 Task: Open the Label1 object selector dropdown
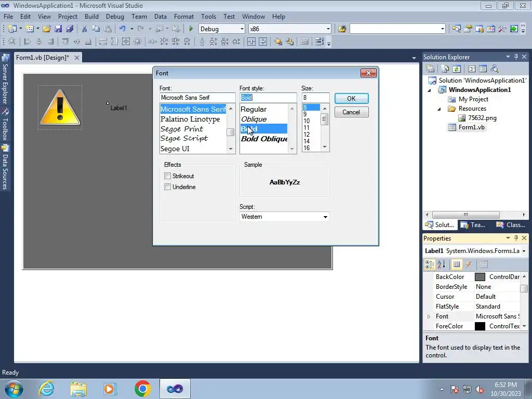click(x=524, y=251)
